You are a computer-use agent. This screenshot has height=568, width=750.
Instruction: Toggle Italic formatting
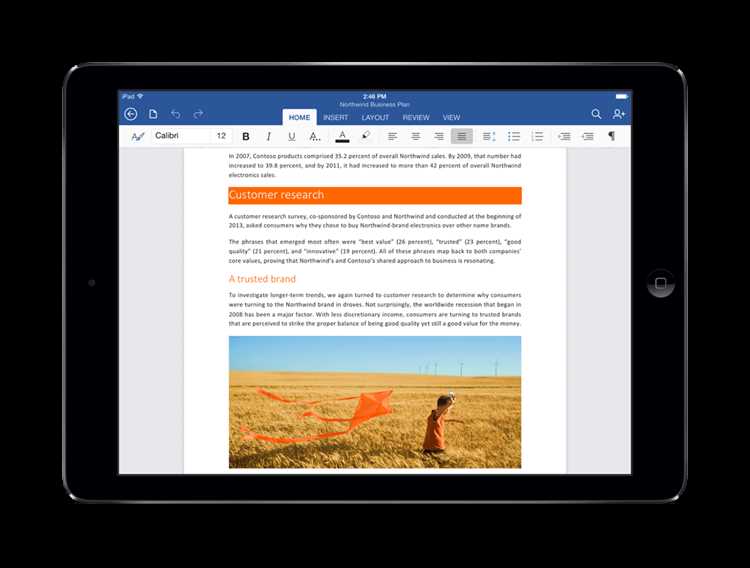coord(269,136)
